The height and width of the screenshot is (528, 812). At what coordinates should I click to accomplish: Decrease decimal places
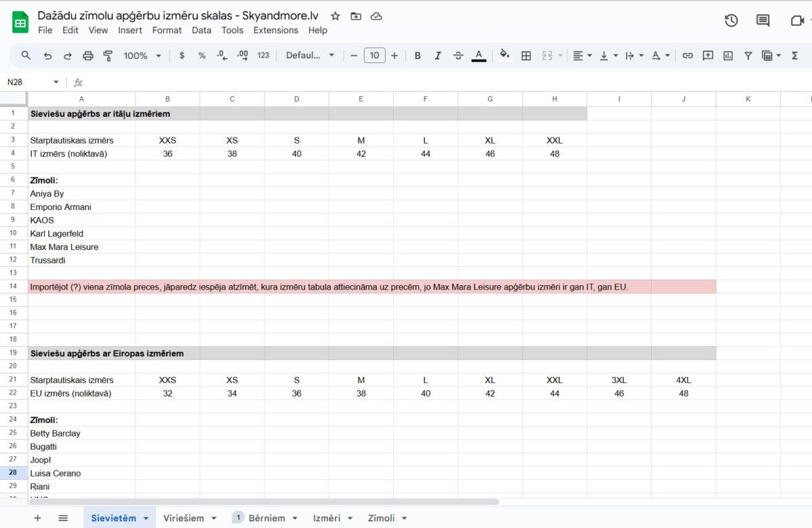222,56
